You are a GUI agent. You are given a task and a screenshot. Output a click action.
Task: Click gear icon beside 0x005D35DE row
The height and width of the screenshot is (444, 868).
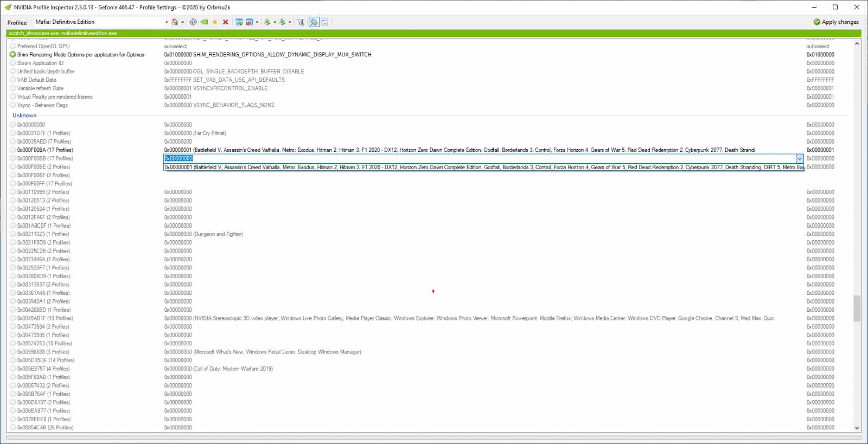pos(12,361)
